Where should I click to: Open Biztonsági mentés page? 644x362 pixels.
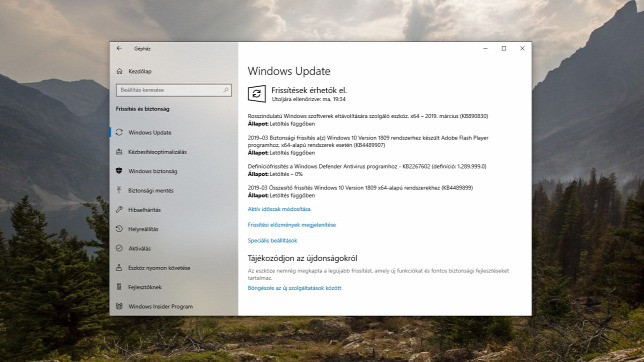point(151,190)
